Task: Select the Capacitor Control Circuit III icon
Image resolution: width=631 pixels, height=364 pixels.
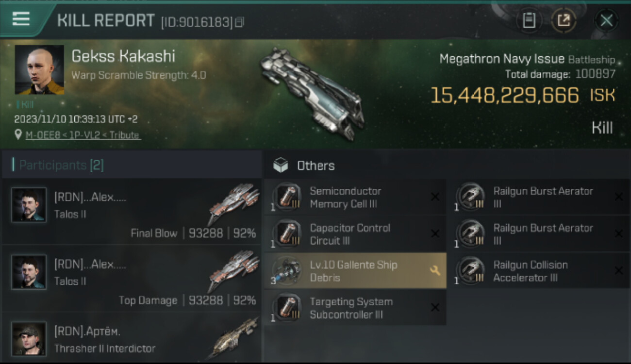Action: point(288,234)
